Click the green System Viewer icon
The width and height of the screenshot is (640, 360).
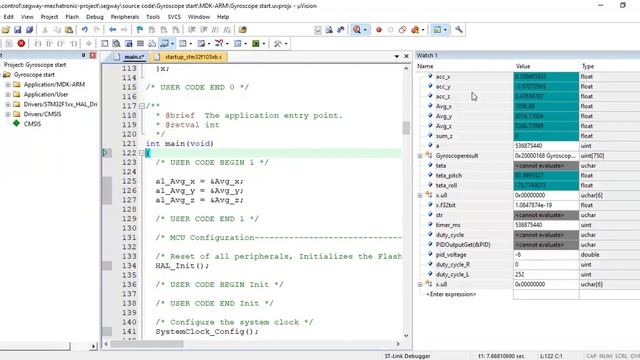pyautogui.click(x=256, y=43)
